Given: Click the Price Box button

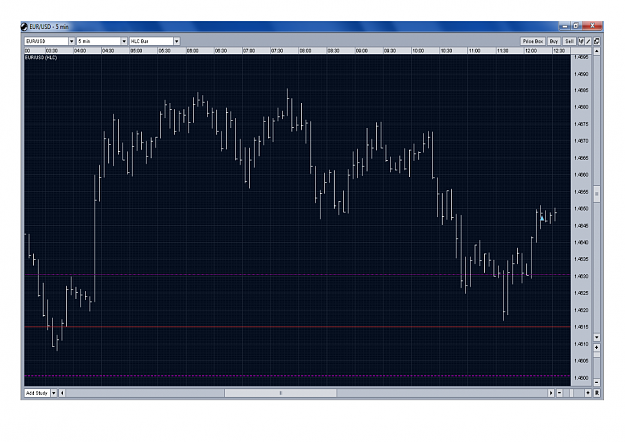Looking at the screenshot, I should click(533, 41).
